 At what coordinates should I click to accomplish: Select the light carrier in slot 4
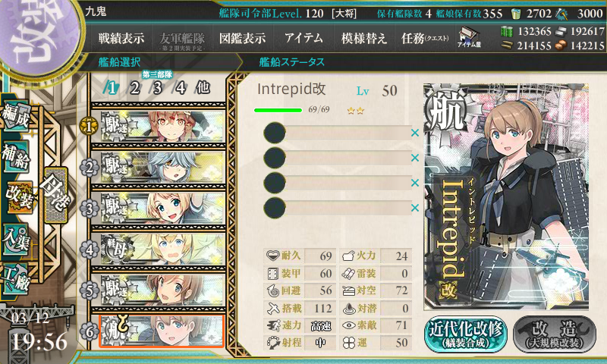coord(162,249)
